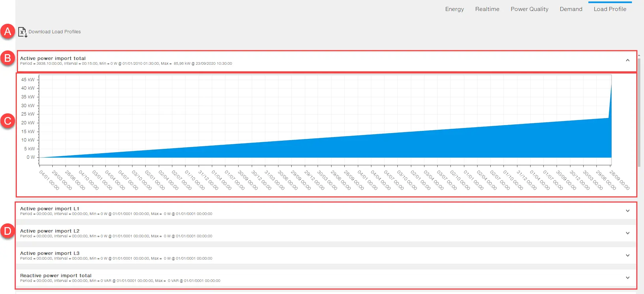Open the Realtime tab

pyautogui.click(x=487, y=9)
